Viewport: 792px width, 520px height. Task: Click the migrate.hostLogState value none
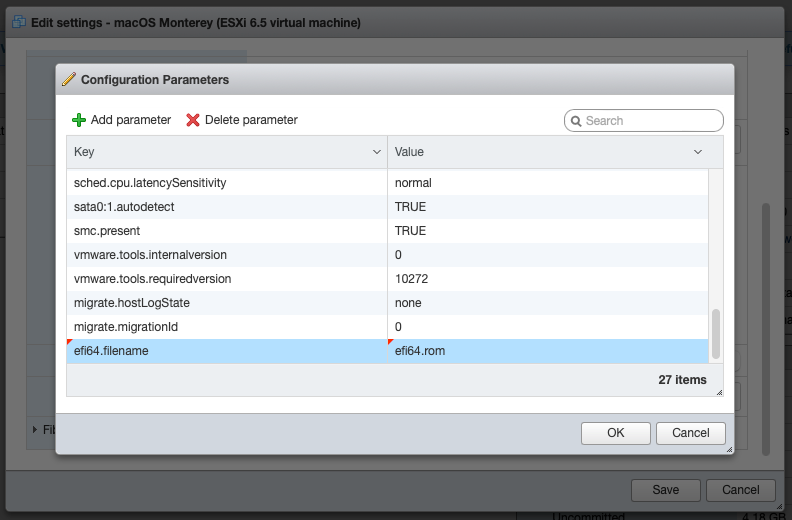[x=408, y=303]
